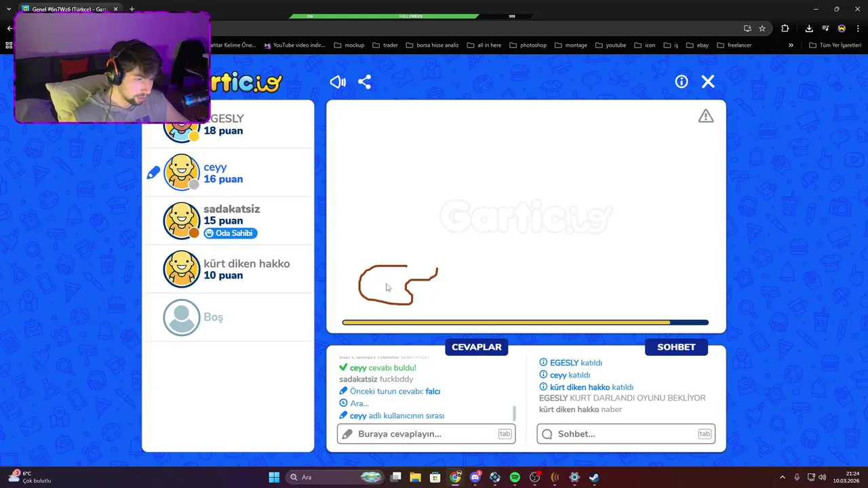This screenshot has height=488, width=868.
Task: Show hidden system tray icons
Action: pyautogui.click(x=783, y=477)
